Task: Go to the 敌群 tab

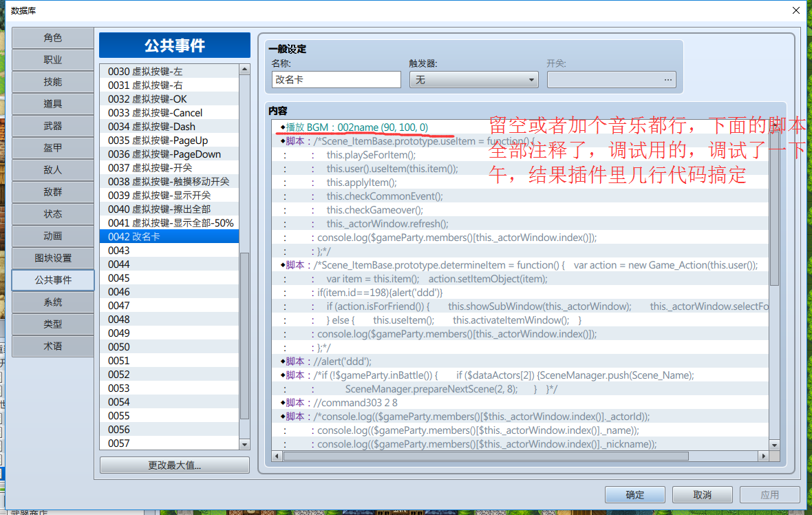Action: [53, 191]
